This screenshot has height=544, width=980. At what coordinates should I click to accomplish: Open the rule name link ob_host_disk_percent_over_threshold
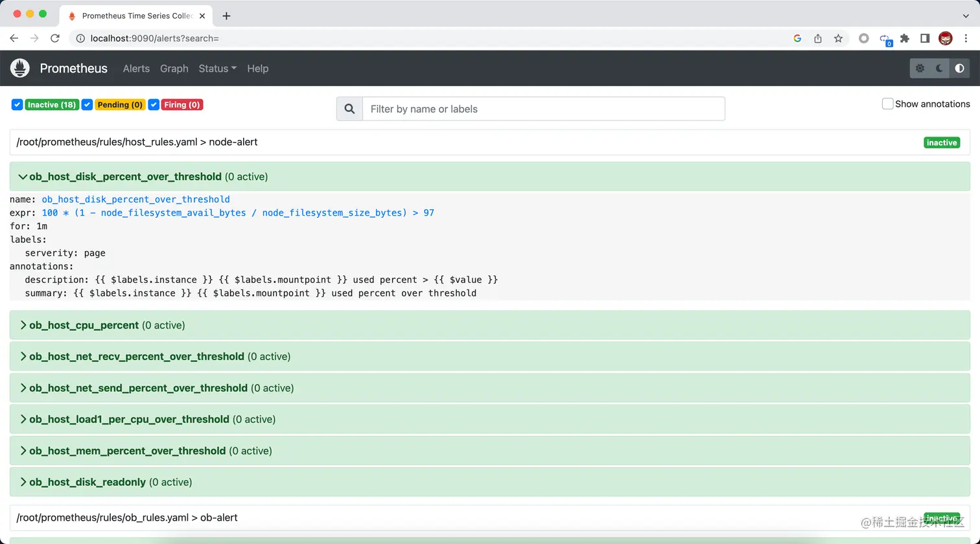[135, 199]
